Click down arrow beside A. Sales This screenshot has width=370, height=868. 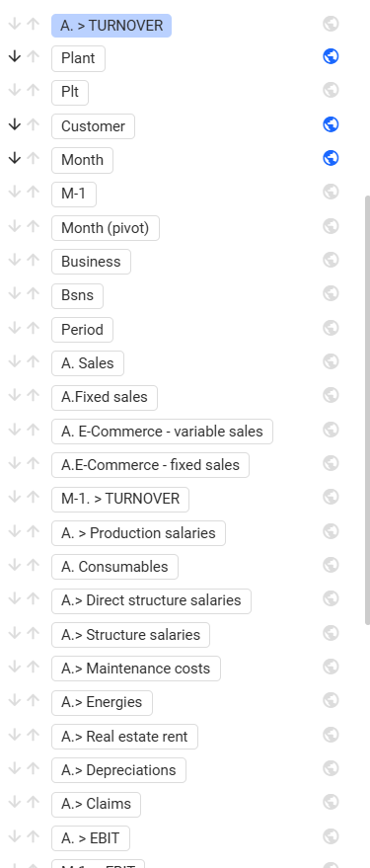click(x=15, y=362)
